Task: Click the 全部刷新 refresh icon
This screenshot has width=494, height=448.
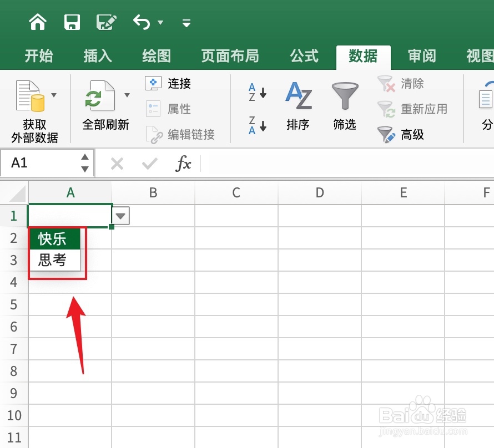Action: click(x=100, y=95)
